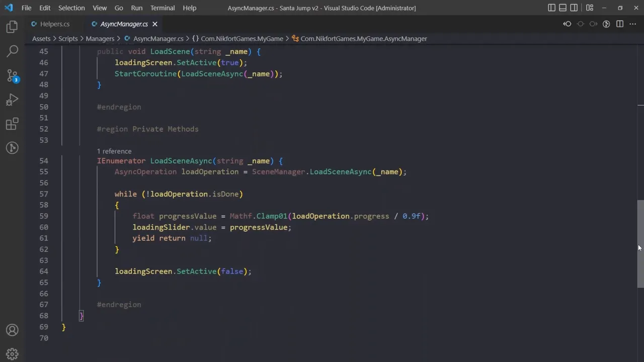This screenshot has height=362, width=644.
Task: Open the Customize Layout icon
Action: [590, 8]
